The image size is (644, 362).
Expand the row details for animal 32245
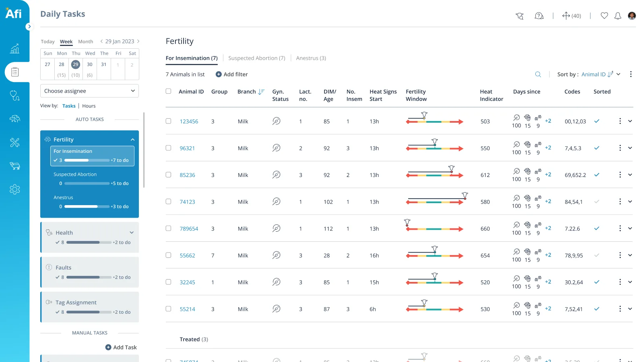(630, 282)
